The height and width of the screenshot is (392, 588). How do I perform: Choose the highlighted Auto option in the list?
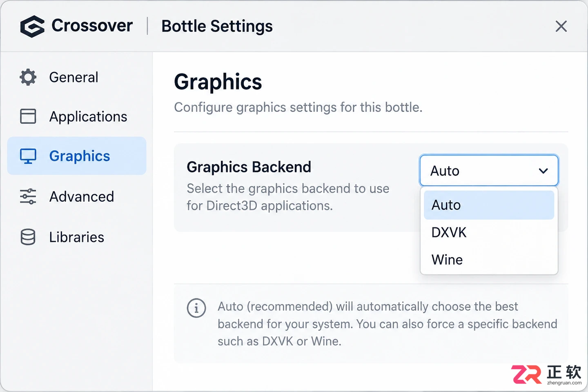pos(489,205)
